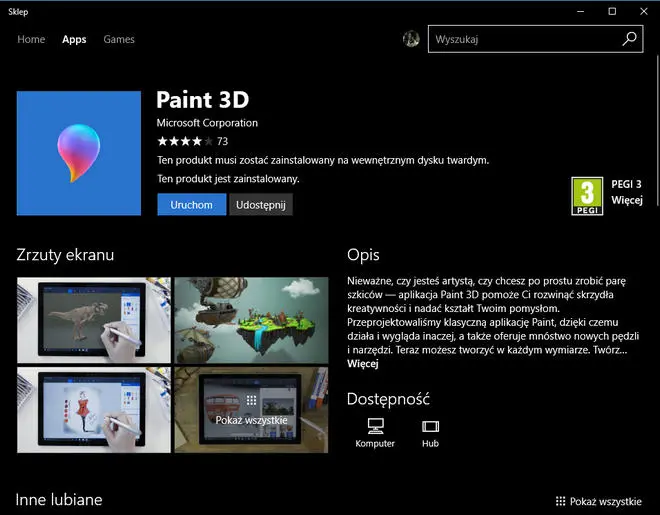
Task: Click 'Ten produkt jest zainstalowany.' text
Action: 228,179
